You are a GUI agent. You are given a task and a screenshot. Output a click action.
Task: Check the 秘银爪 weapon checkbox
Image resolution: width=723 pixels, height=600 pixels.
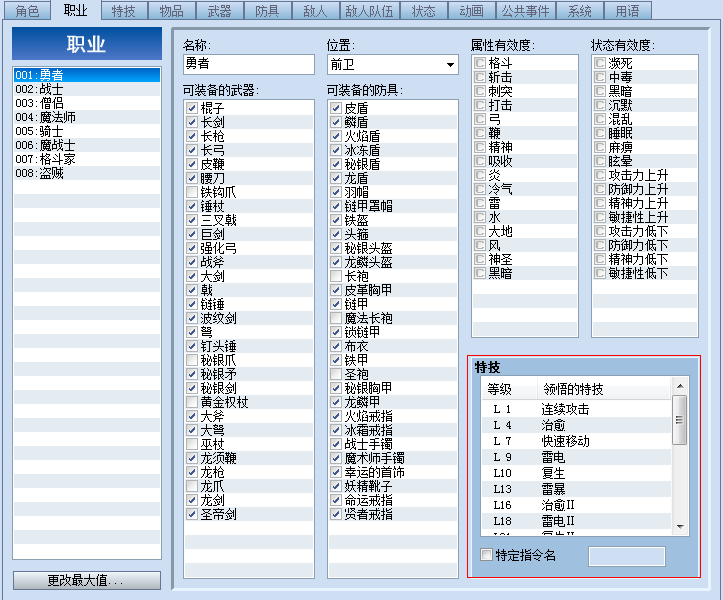(x=192, y=360)
